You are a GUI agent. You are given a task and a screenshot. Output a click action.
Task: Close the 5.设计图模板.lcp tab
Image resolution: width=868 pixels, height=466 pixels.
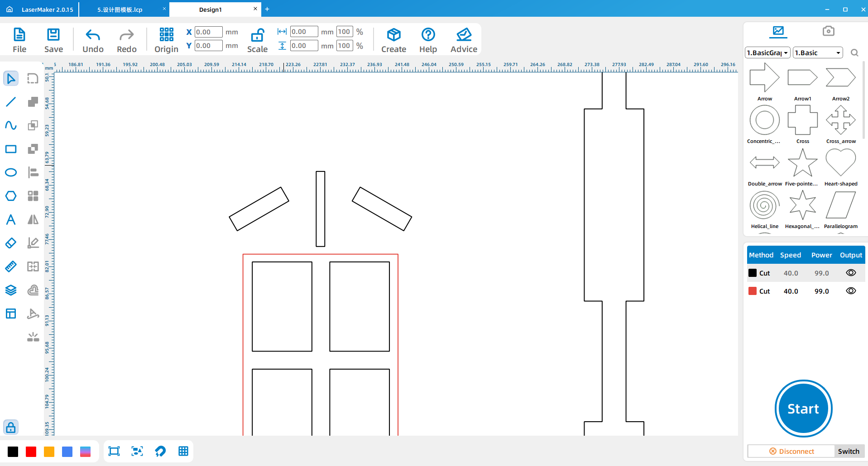tap(164, 9)
